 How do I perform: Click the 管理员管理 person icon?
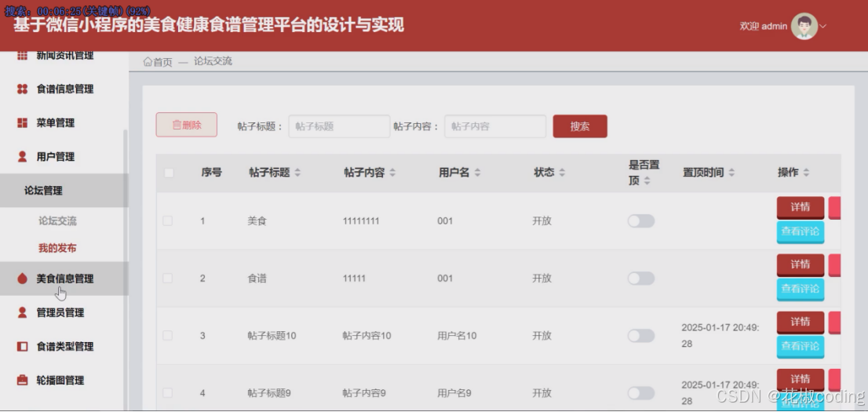point(22,313)
